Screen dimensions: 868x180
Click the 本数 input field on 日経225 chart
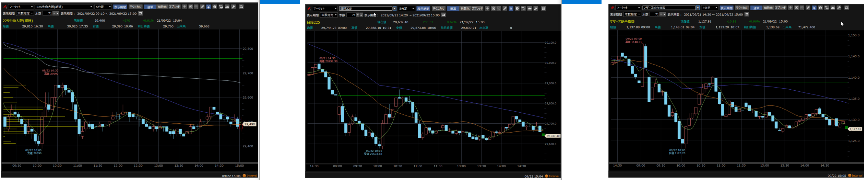click(351, 15)
